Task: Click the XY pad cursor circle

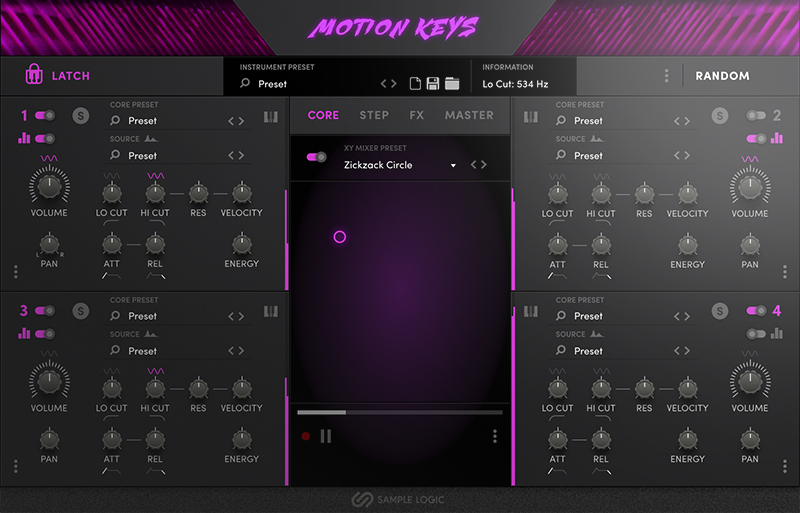Action: [x=340, y=237]
